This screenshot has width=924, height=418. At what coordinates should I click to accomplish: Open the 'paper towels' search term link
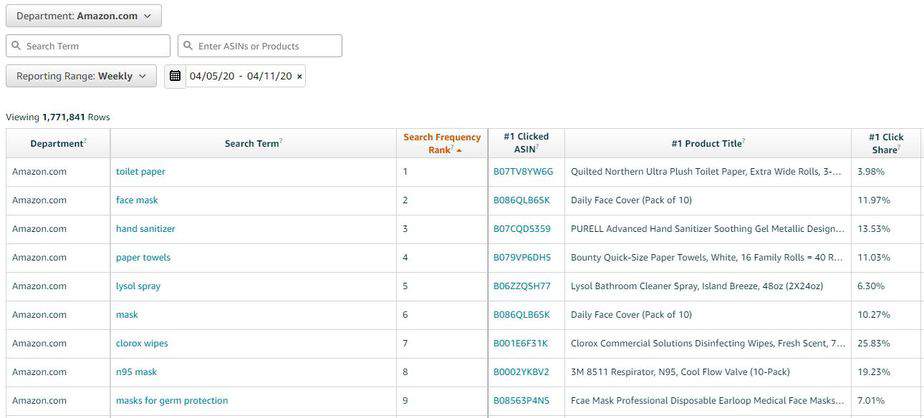tap(143, 258)
